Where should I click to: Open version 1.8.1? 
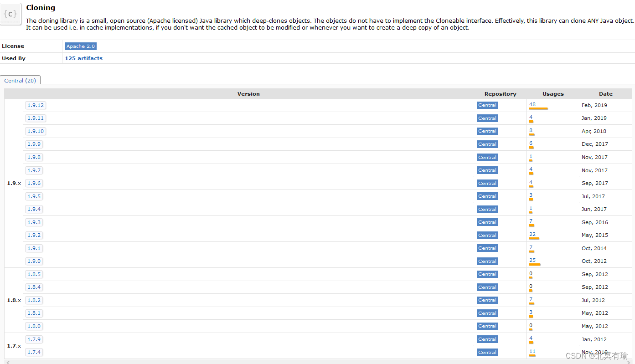tap(34, 313)
